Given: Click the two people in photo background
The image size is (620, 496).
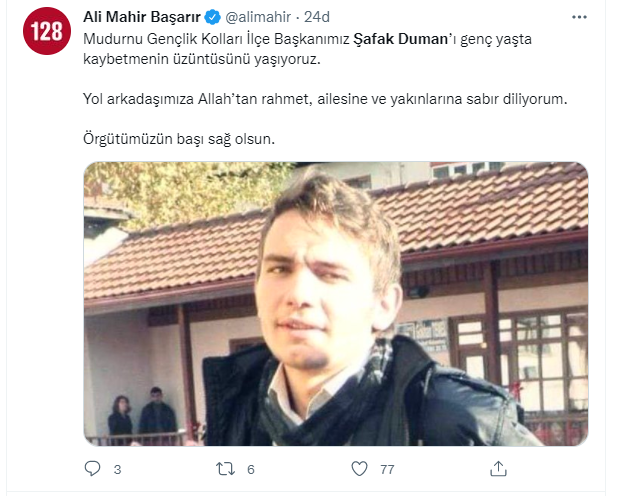Looking at the screenshot, I should pyautogui.click(x=142, y=413).
